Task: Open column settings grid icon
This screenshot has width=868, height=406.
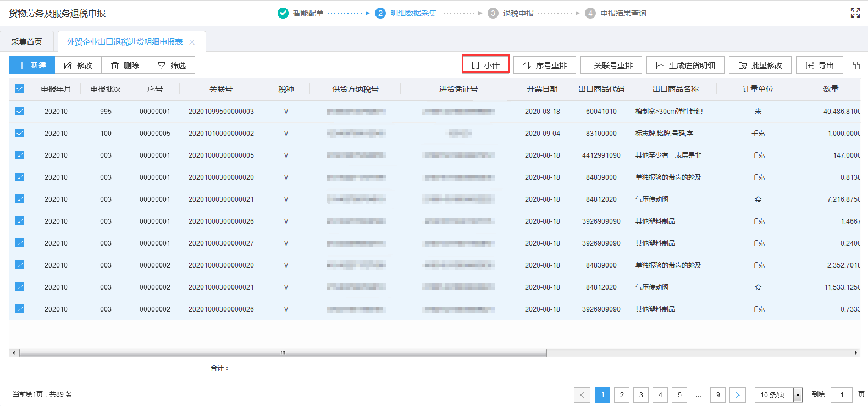Action: (856, 65)
